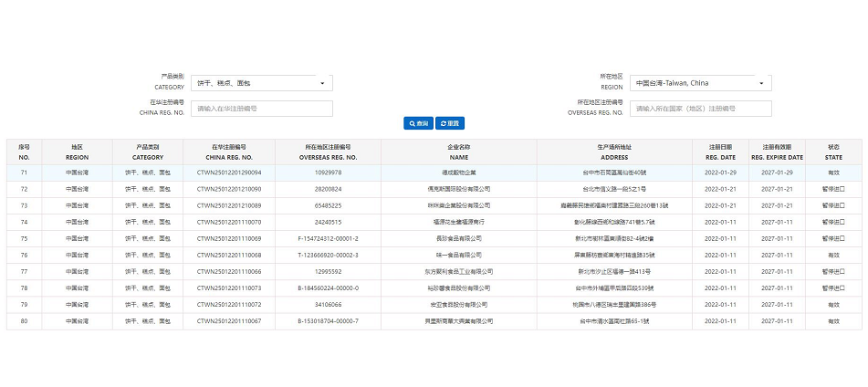Open the product CATEGORY dropdown
The image size is (868, 387).
[x=262, y=84]
